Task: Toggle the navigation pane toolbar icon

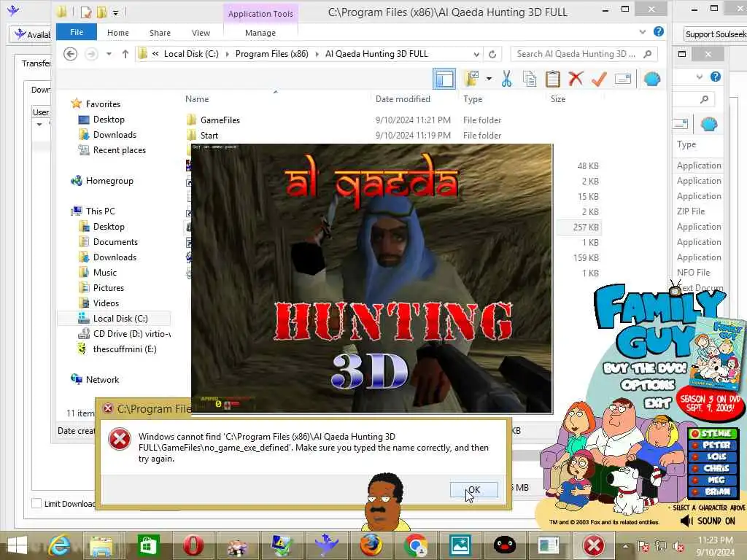Action: pos(444,79)
